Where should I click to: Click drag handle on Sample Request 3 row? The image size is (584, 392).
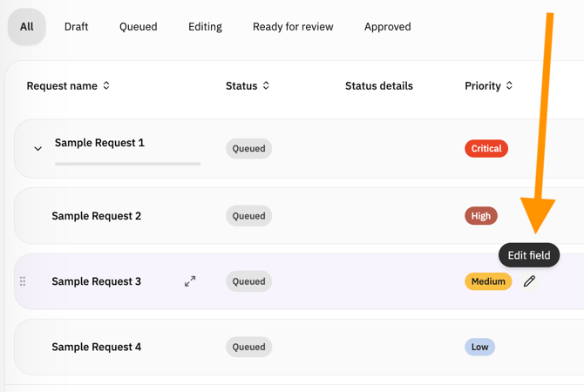pyautogui.click(x=23, y=281)
